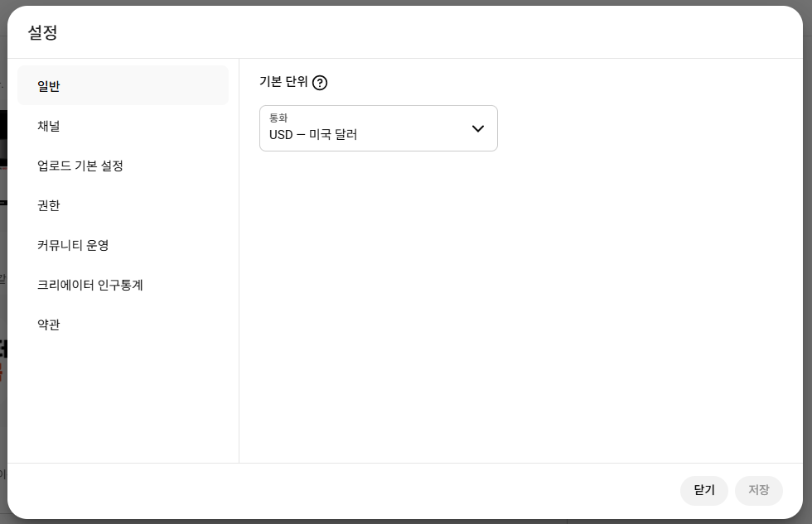This screenshot has height=524, width=812.
Task: Click the 저장 button
Action: (758, 490)
